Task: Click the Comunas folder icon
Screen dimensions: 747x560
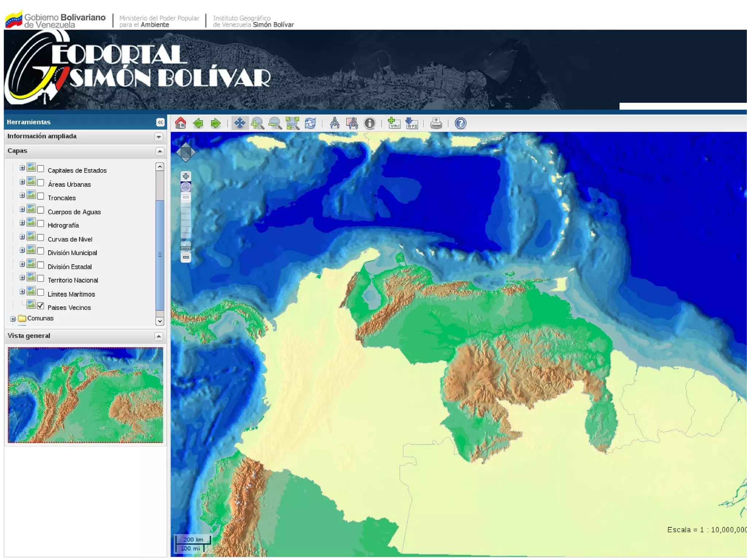Action: (22, 318)
